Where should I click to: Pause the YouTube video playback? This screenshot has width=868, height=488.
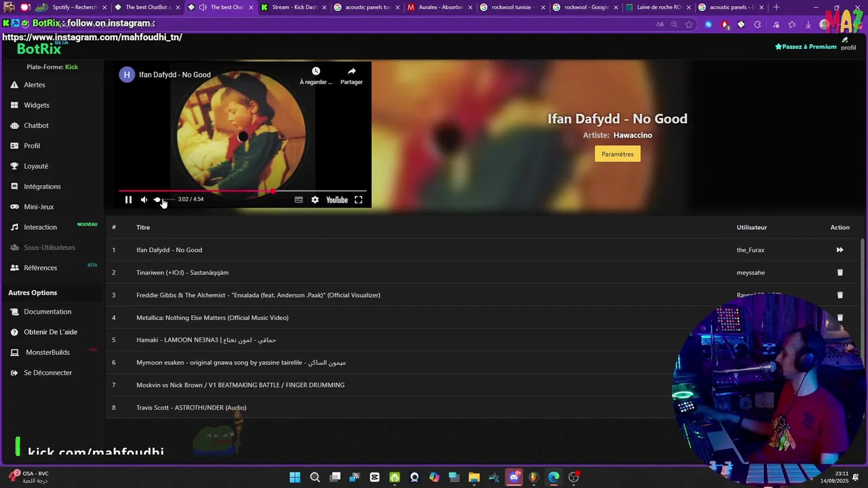128,200
